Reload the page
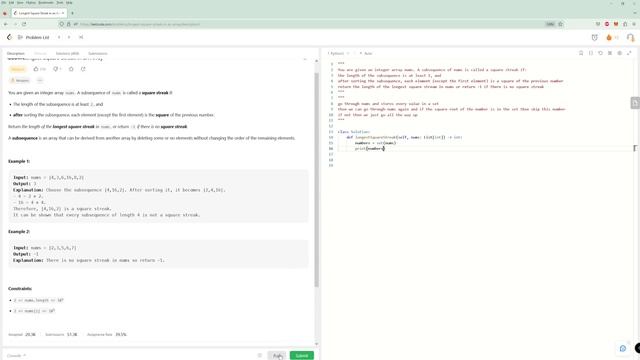This screenshot has height=360, width=640. pyautogui.click(x=24, y=24)
